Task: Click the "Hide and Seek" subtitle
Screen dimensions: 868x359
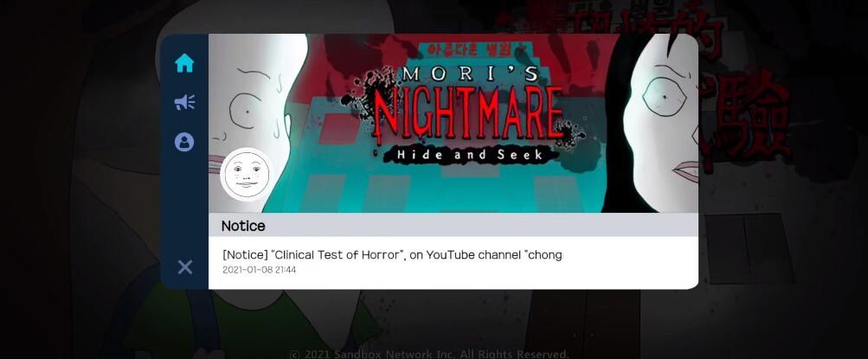Action: pos(469,156)
